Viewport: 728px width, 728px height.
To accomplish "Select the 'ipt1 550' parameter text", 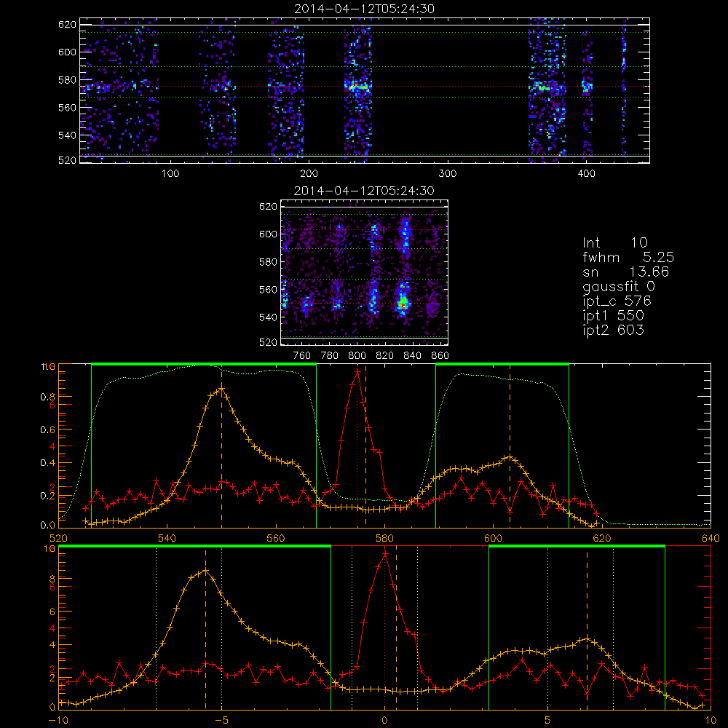I will [613, 316].
